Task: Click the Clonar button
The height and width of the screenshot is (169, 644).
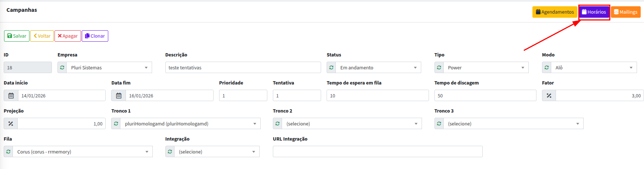Action: click(x=95, y=36)
